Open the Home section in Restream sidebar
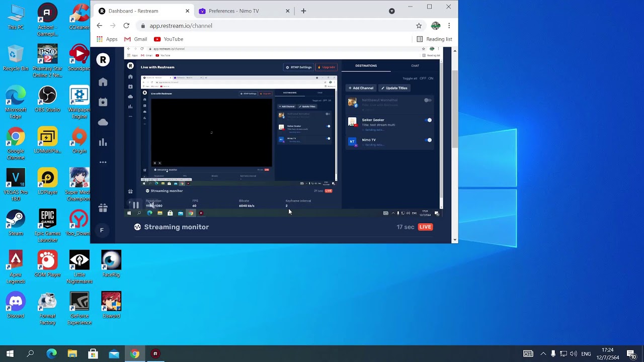 [103, 82]
